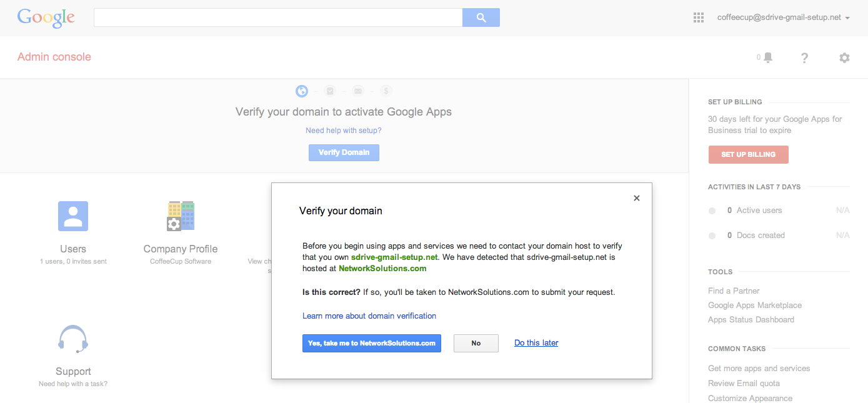
Task: Focus the Google search field
Action: coord(278,17)
